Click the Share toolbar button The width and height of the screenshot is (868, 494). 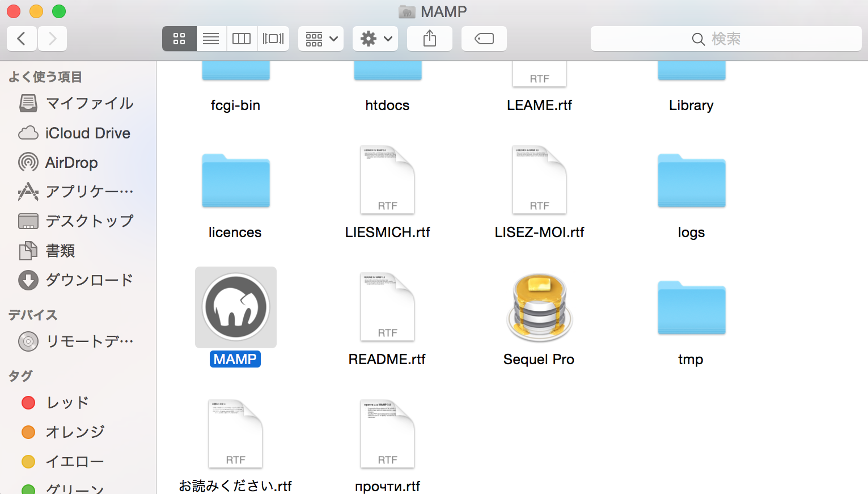tap(430, 39)
